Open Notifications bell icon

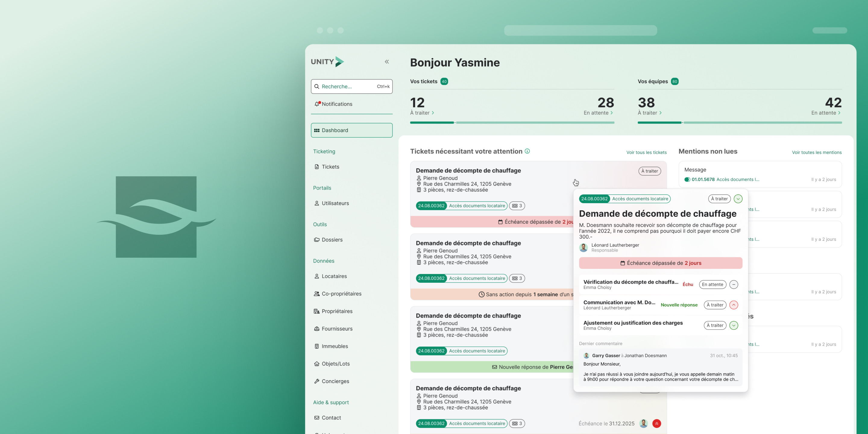click(317, 104)
